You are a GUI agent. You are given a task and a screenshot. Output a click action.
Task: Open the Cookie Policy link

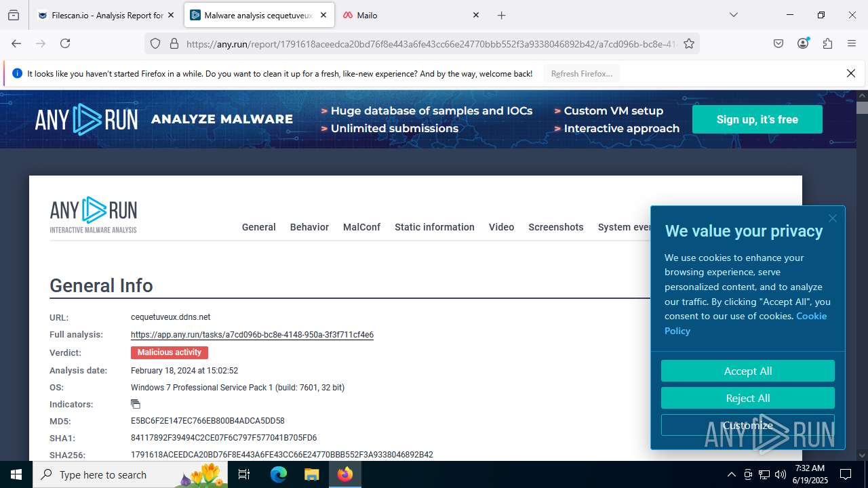coord(746,323)
